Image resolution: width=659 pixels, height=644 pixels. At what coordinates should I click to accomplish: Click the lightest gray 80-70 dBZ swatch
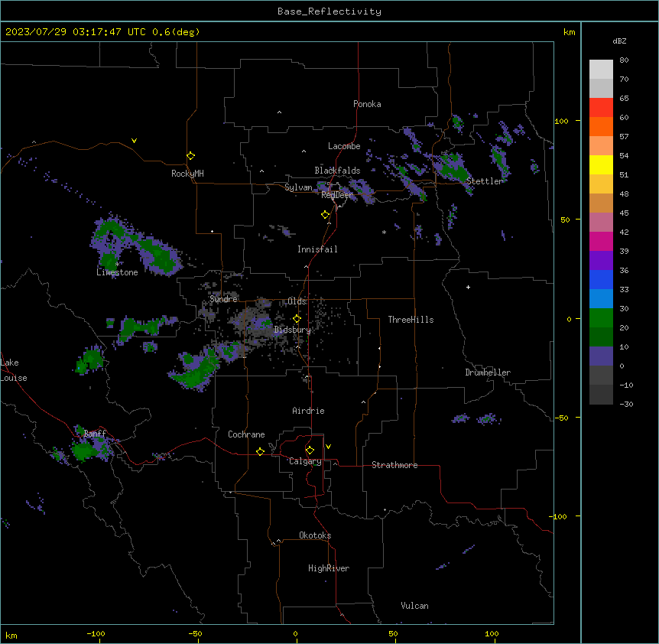click(x=601, y=70)
